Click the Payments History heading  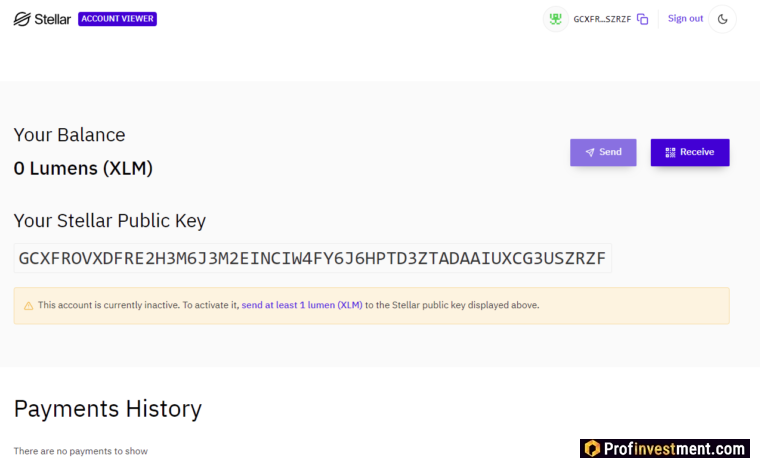tap(108, 409)
